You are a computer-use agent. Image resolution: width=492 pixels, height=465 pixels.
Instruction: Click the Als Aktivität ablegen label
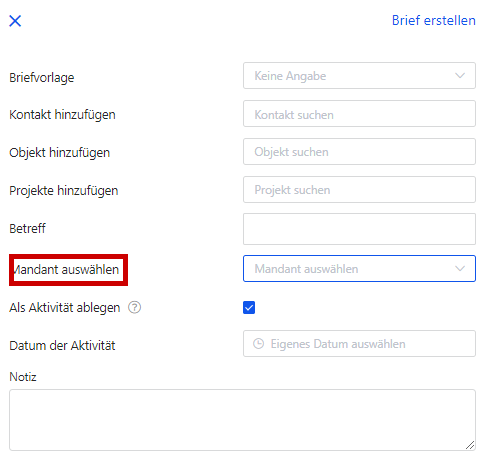point(65,308)
